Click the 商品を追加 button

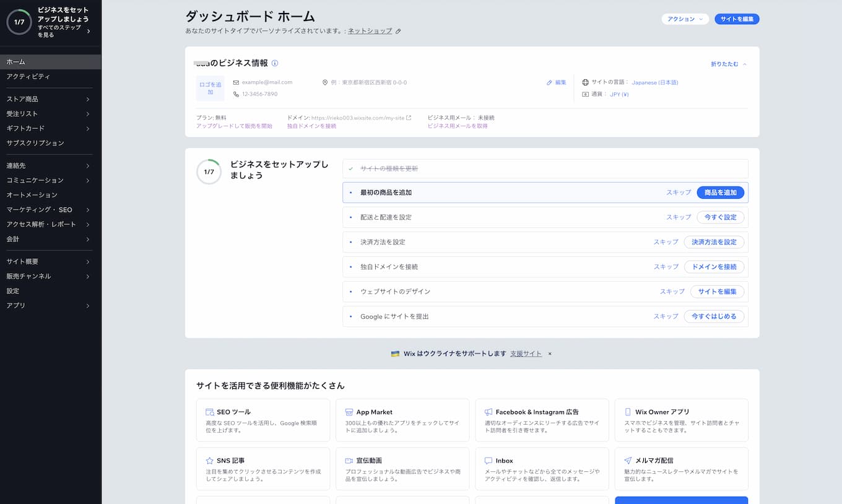721,193
